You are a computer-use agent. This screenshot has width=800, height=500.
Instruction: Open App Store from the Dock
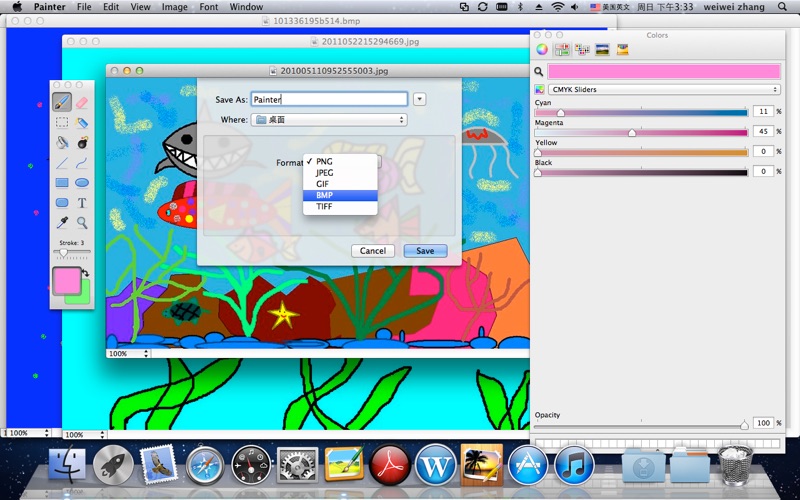click(528, 465)
